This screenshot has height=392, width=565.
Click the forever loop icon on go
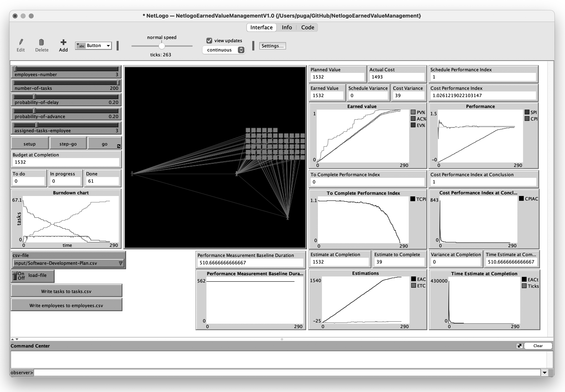[119, 146]
